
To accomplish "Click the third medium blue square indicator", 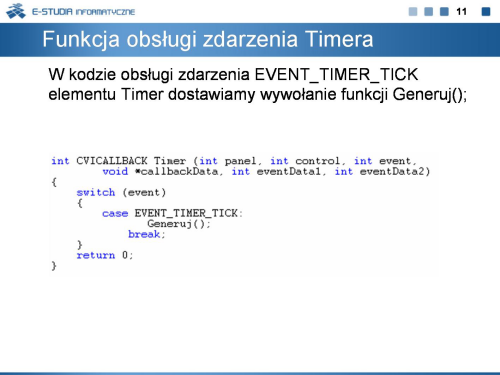I will point(444,12).
